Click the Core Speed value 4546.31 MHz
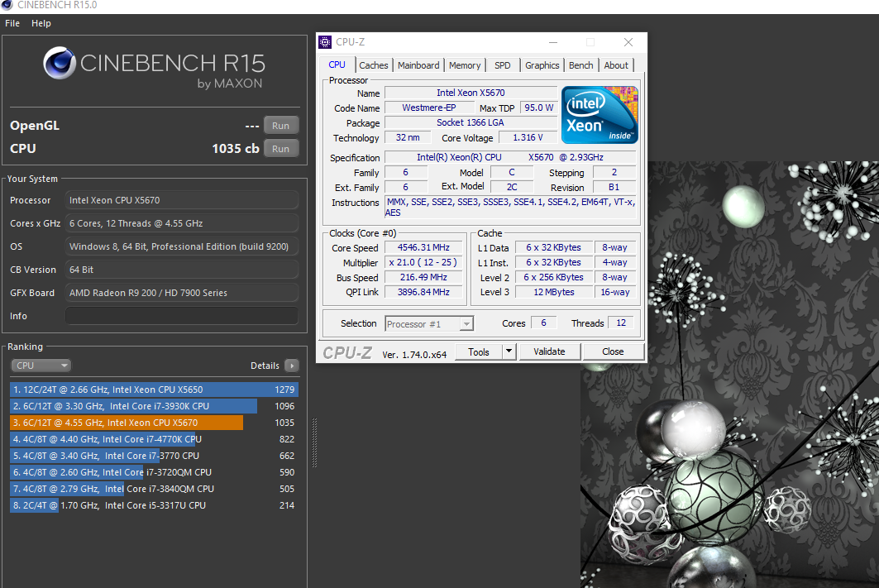 coord(424,247)
